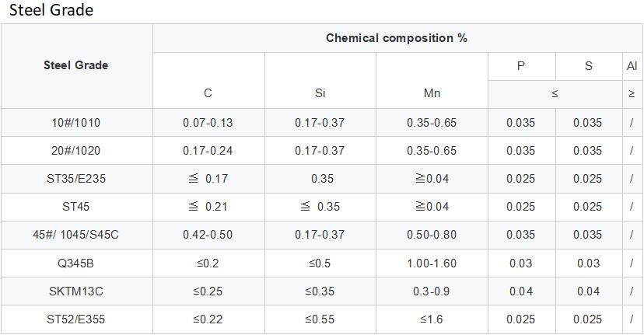Select the C column header

[208, 93]
